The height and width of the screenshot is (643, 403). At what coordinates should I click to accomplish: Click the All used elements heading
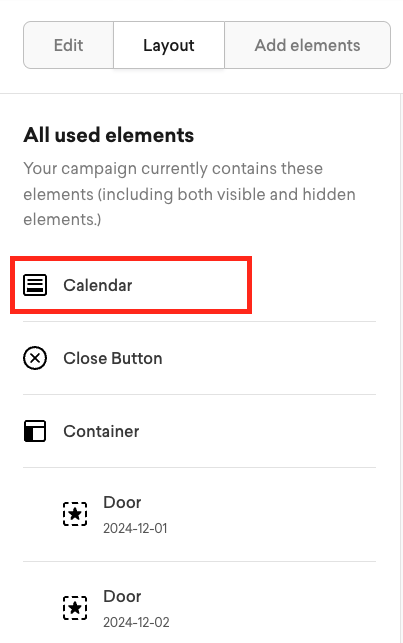click(x=109, y=135)
